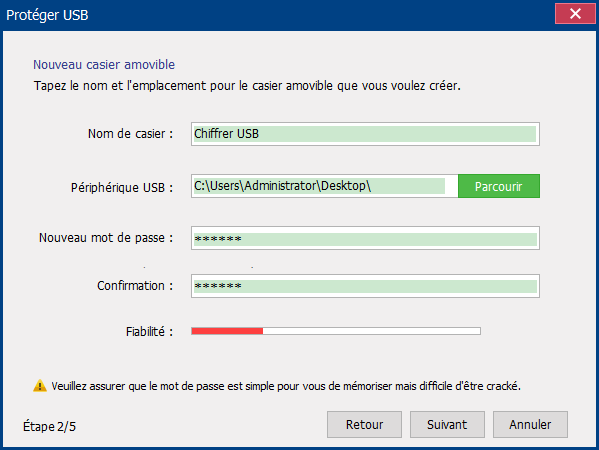The width and height of the screenshot is (599, 450).
Task: Go to next step with Suivant
Action: point(447,424)
